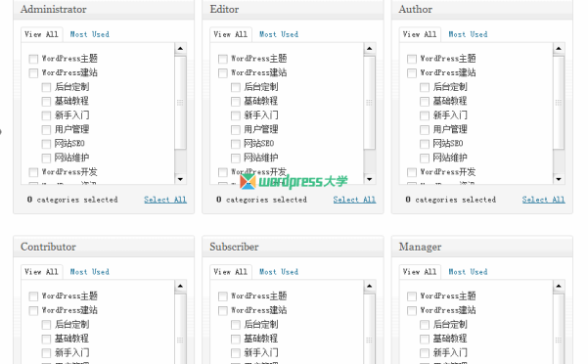Tick 网站SEO under Editor
The image size is (588, 364).
point(236,144)
